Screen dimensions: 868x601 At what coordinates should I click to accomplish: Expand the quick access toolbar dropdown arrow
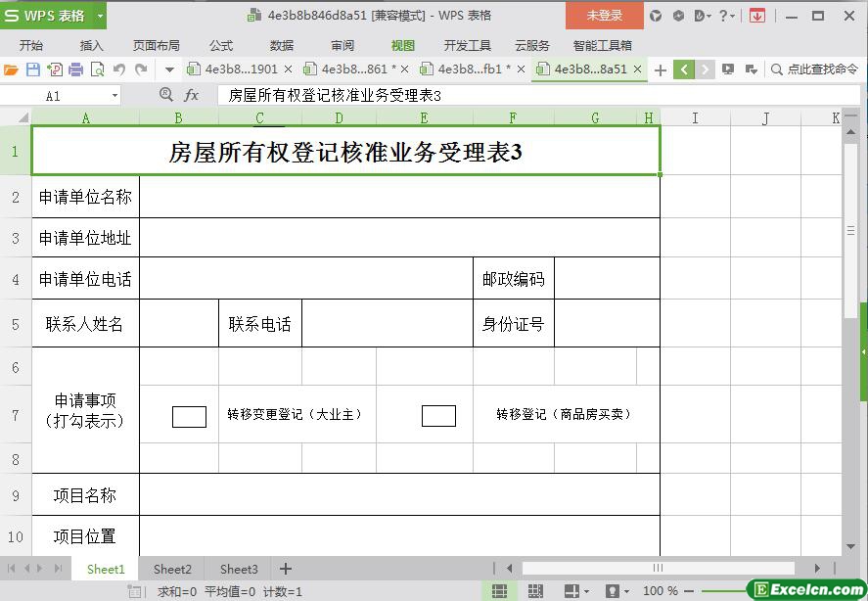[169, 69]
